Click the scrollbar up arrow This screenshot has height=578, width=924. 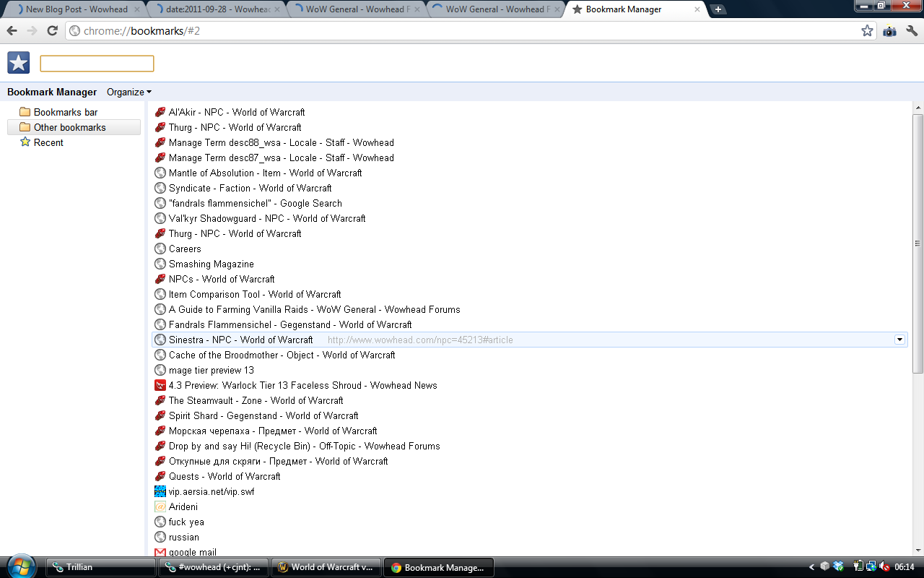pyautogui.click(x=918, y=108)
